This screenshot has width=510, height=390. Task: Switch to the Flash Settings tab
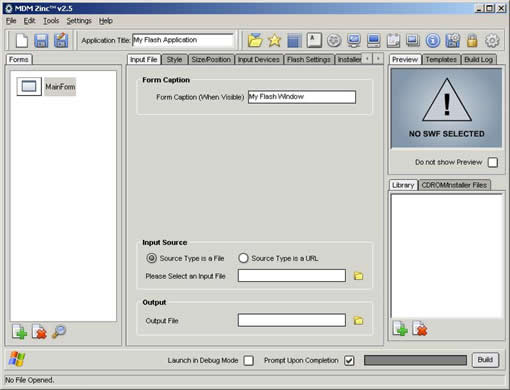[x=309, y=60]
